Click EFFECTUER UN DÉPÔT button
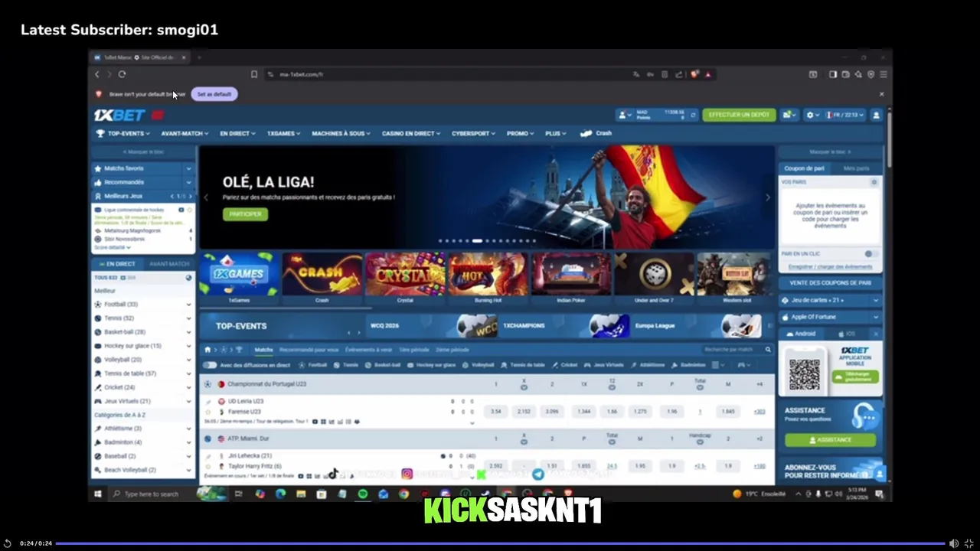The width and height of the screenshot is (980, 551). tap(739, 115)
